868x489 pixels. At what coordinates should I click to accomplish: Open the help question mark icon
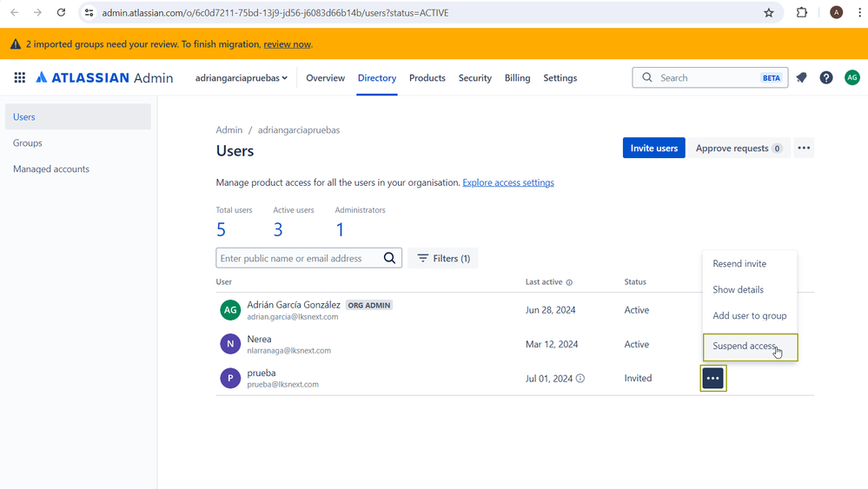coord(826,78)
